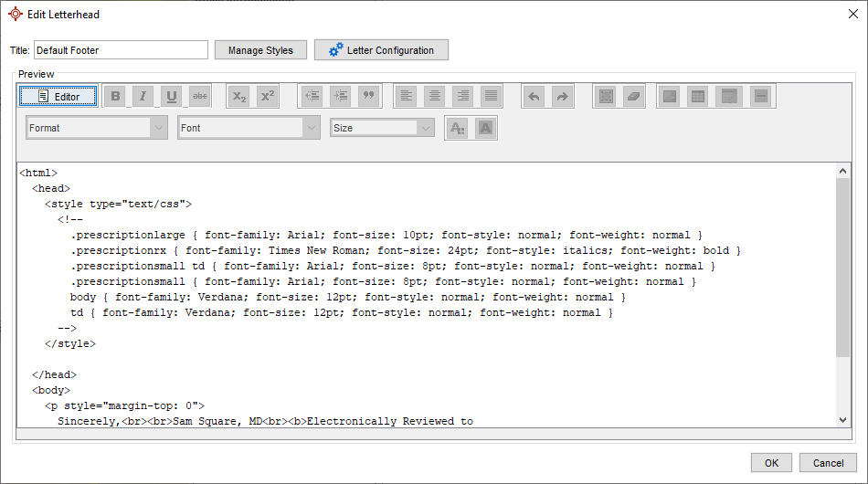Viewport: 868px width, 484px height.
Task: Click the '</style>' line
Action: click(x=70, y=343)
